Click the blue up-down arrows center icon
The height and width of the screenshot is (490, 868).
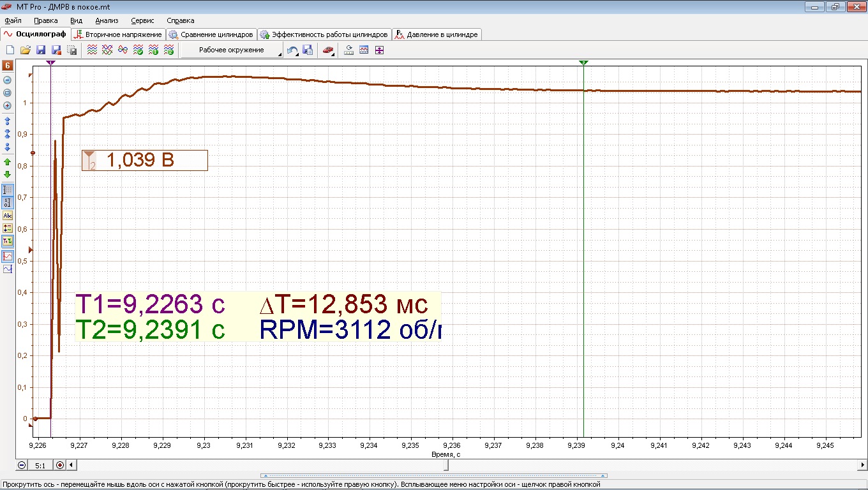click(8, 134)
